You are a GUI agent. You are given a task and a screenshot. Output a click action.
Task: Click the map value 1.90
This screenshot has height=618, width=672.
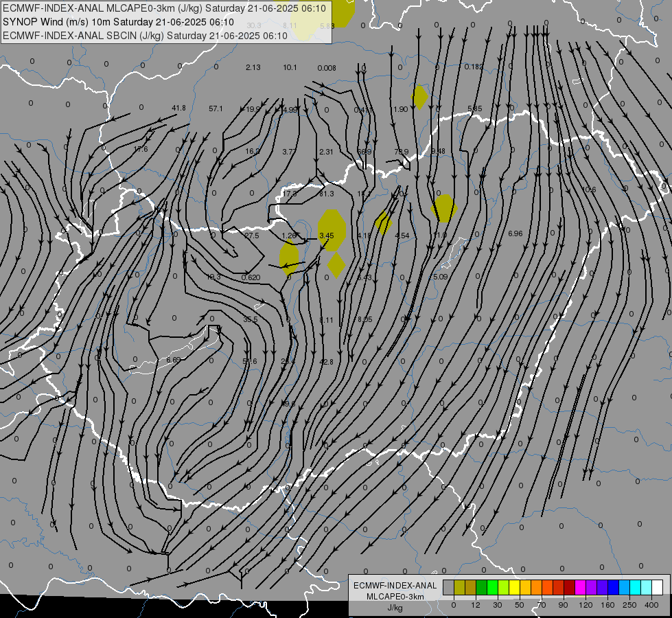401,109
